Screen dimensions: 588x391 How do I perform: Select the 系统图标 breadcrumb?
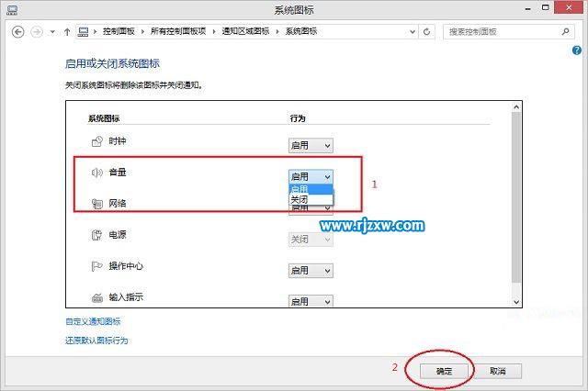click(x=301, y=31)
